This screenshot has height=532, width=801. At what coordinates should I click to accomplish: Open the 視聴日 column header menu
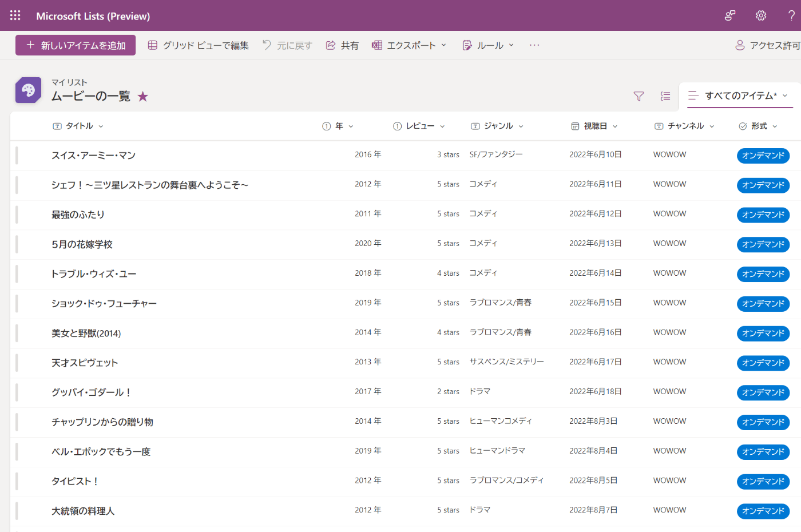[x=594, y=126]
